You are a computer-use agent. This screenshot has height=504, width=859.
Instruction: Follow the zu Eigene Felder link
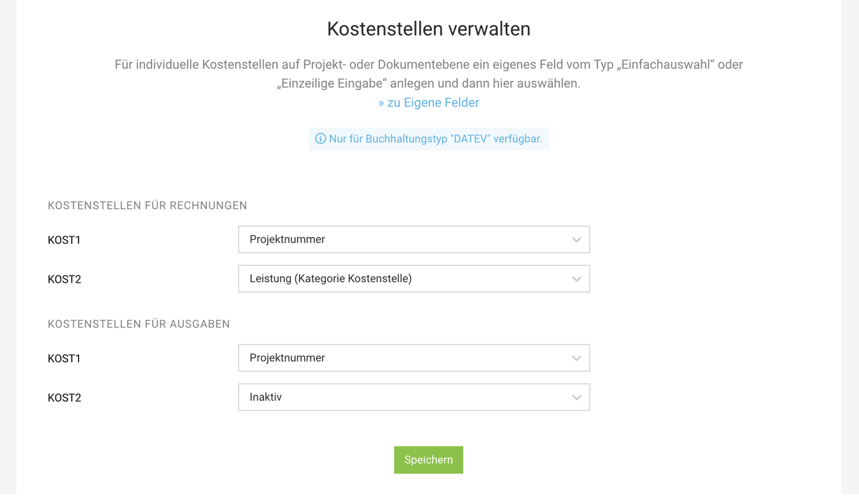[x=429, y=102]
